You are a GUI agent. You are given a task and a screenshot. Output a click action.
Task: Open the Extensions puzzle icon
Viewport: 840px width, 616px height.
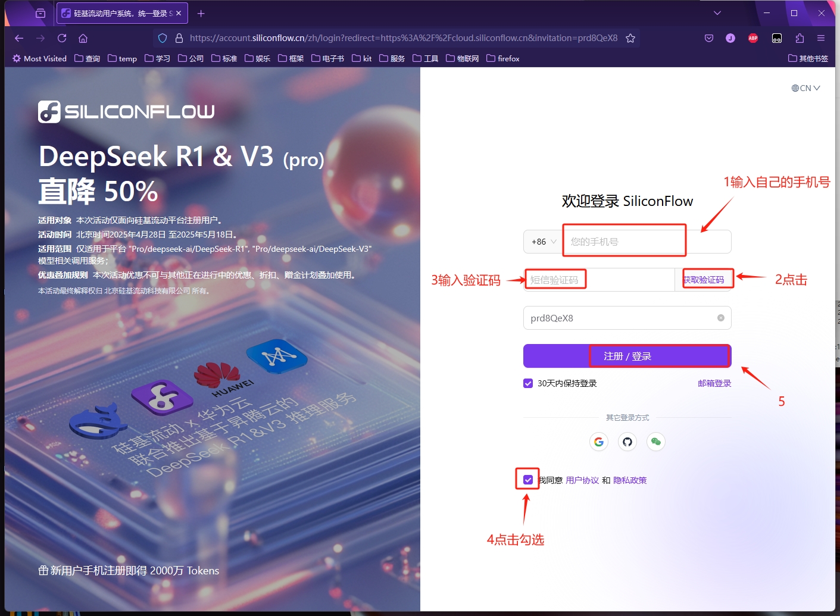click(800, 38)
